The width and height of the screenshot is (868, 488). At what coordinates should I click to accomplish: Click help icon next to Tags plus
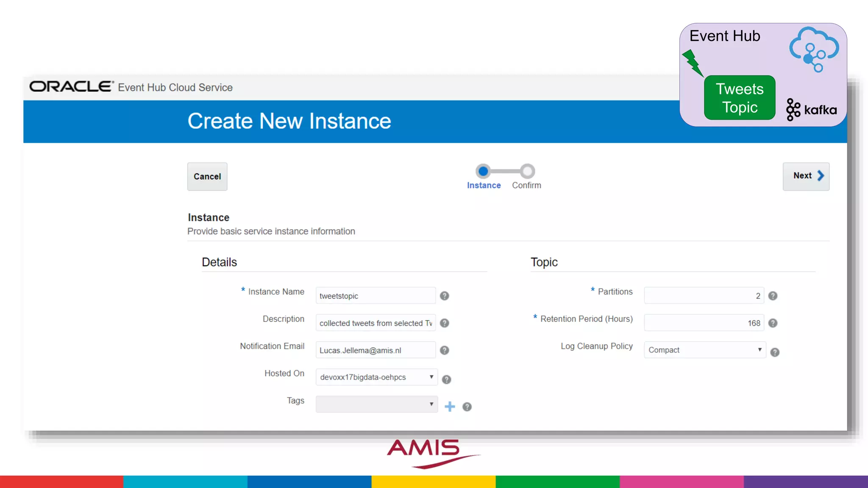(467, 407)
